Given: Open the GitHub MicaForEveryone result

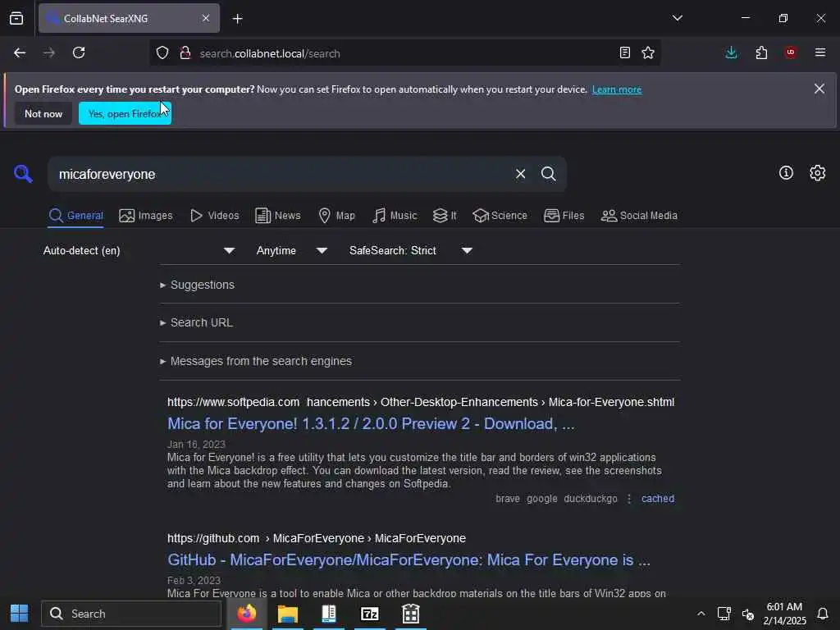Looking at the screenshot, I should coord(409,559).
